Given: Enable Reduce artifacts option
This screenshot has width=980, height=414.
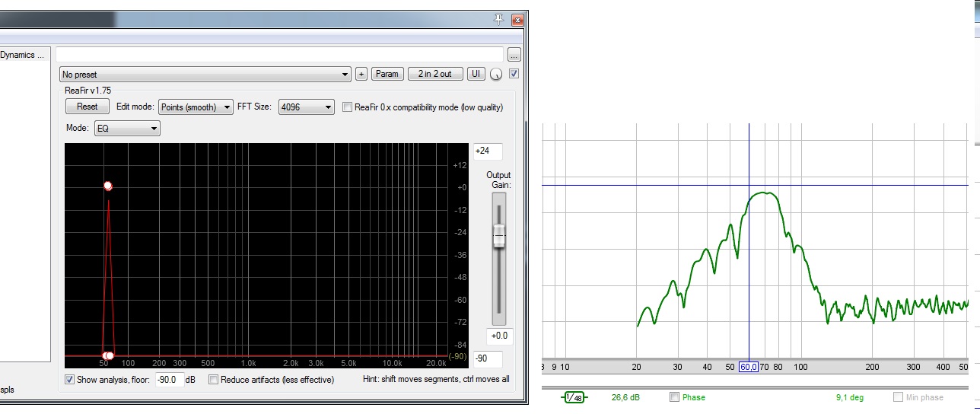Looking at the screenshot, I should tap(213, 379).
